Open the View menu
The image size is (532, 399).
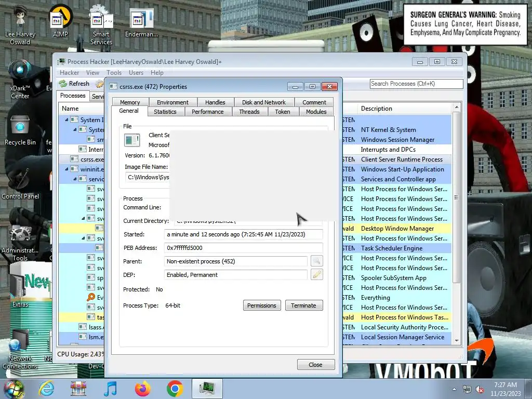click(92, 73)
